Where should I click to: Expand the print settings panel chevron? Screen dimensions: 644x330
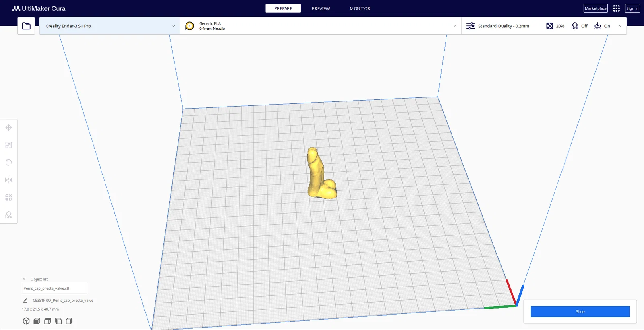point(620,26)
